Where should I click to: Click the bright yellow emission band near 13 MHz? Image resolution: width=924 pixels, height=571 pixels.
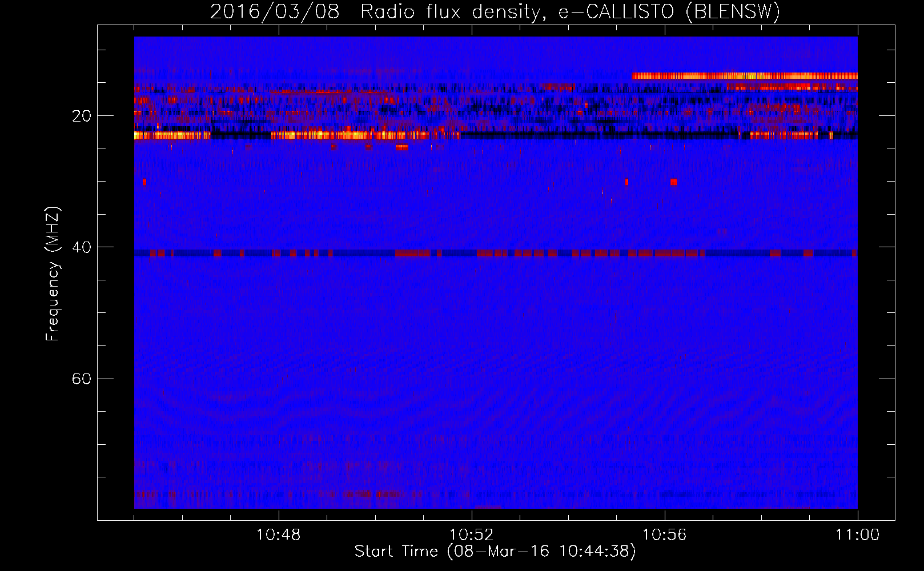745,75
